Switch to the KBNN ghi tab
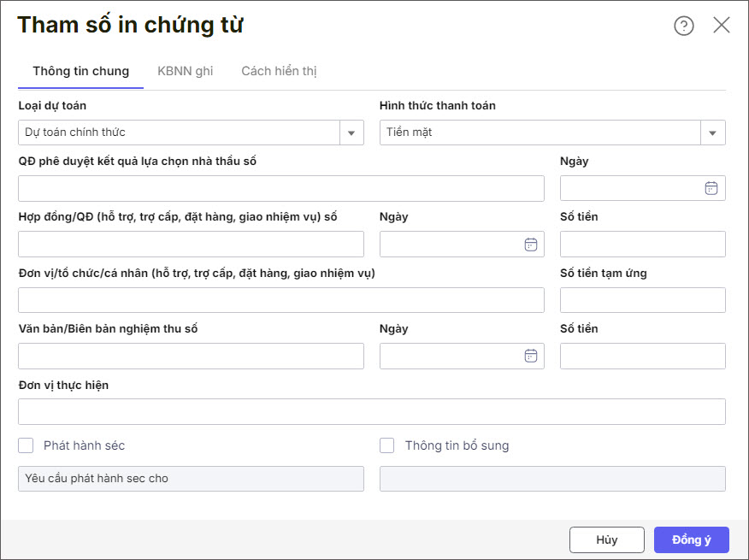749x560 pixels. point(186,71)
